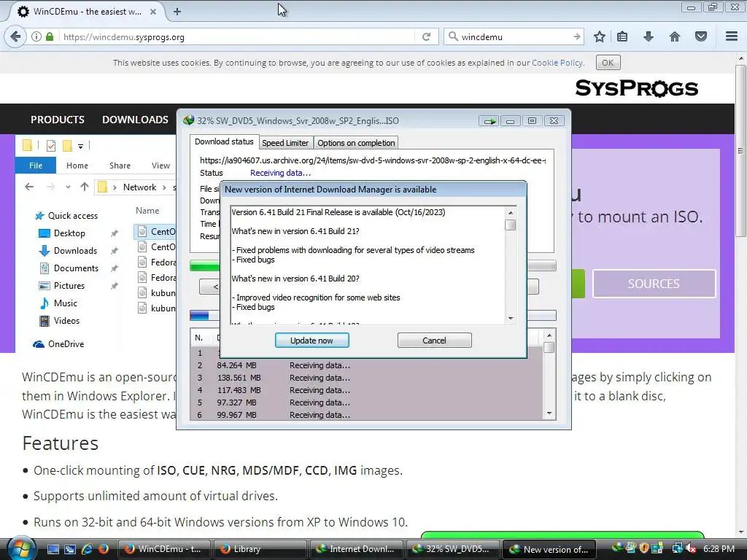Click the File ribbon tab in Explorer image
747x560 pixels.
[36, 166]
